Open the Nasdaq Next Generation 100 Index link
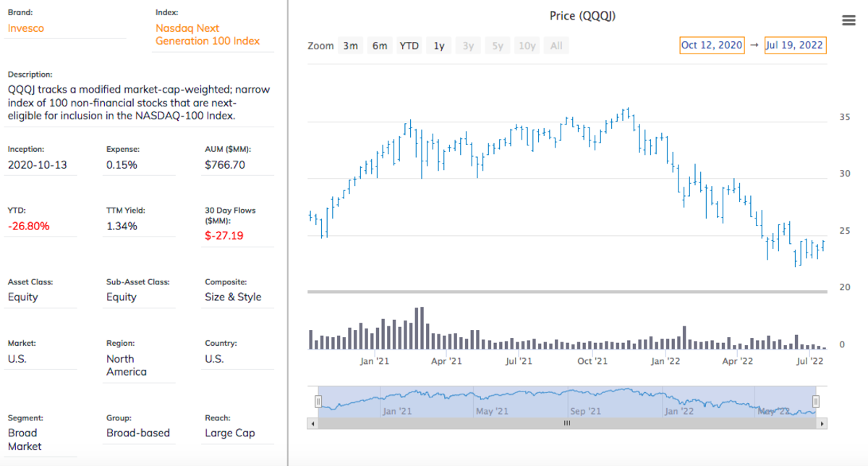This screenshot has height=466, width=868. point(208,35)
